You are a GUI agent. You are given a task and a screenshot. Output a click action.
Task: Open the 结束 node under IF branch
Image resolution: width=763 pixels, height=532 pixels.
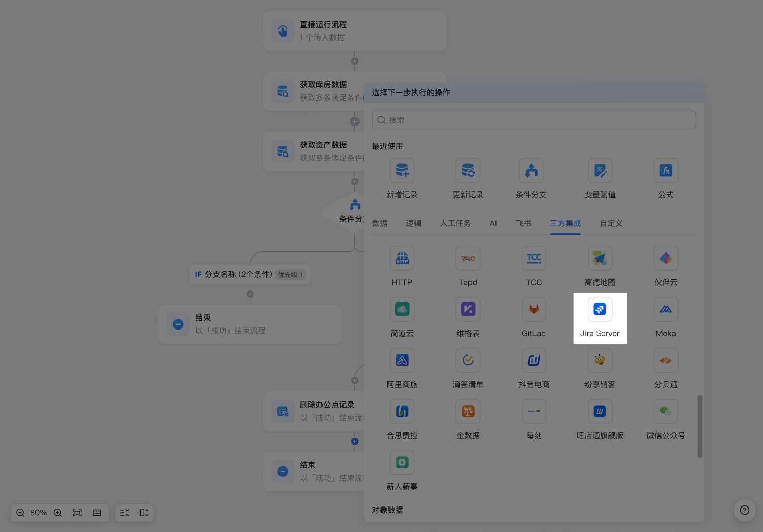250,324
